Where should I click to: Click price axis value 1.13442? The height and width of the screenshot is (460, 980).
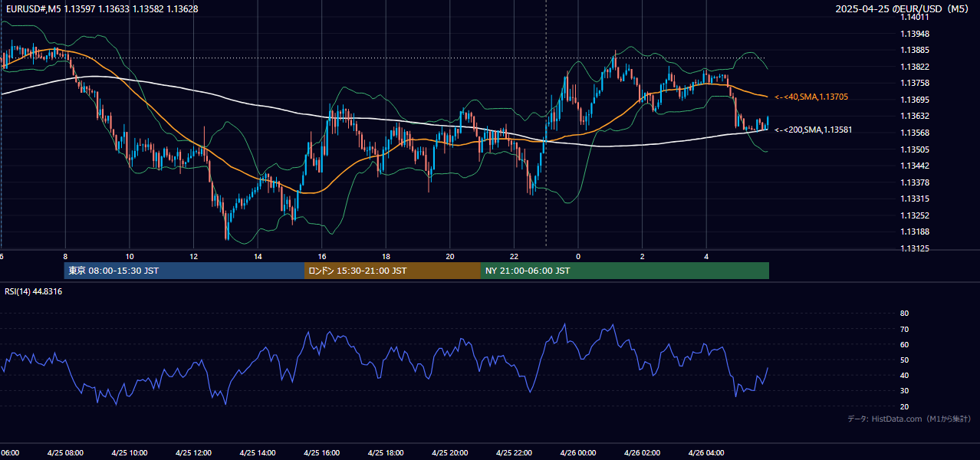coord(916,166)
